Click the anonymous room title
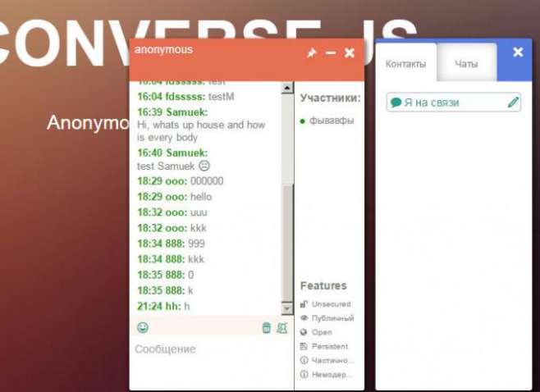 163,49
